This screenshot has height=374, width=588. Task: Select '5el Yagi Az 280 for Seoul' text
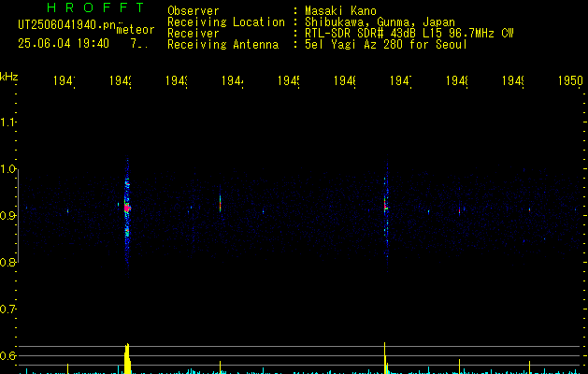tap(386, 45)
